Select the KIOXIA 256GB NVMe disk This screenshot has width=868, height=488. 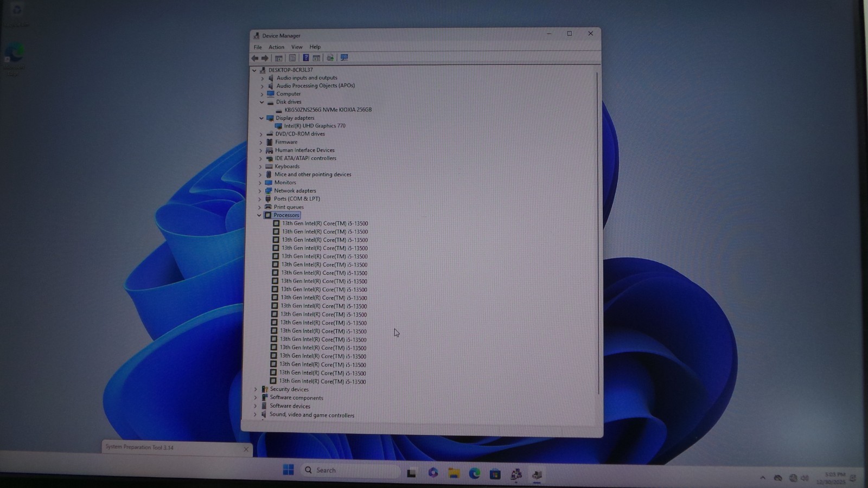coord(328,110)
